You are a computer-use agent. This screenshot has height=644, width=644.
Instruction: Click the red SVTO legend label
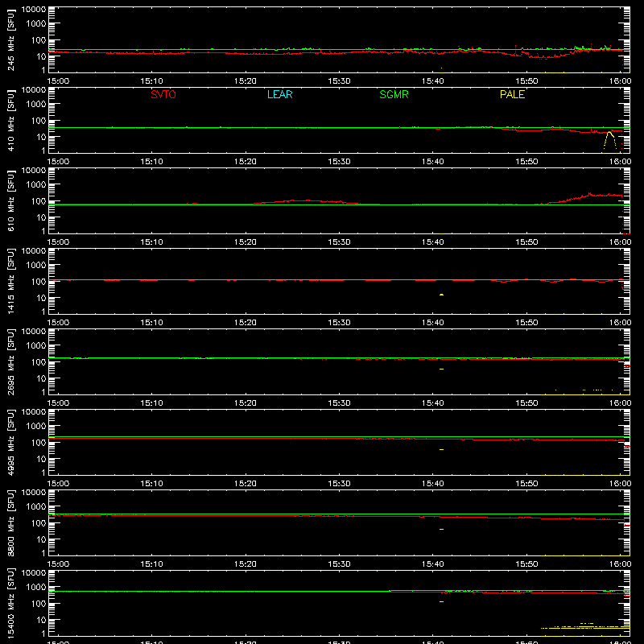coord(163,94)
